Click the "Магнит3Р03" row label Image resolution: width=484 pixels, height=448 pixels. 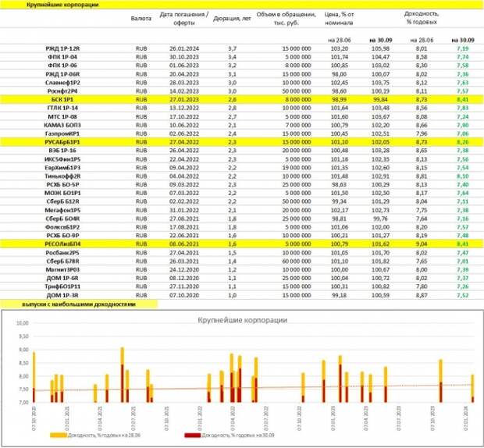click(x=62, y=270)
